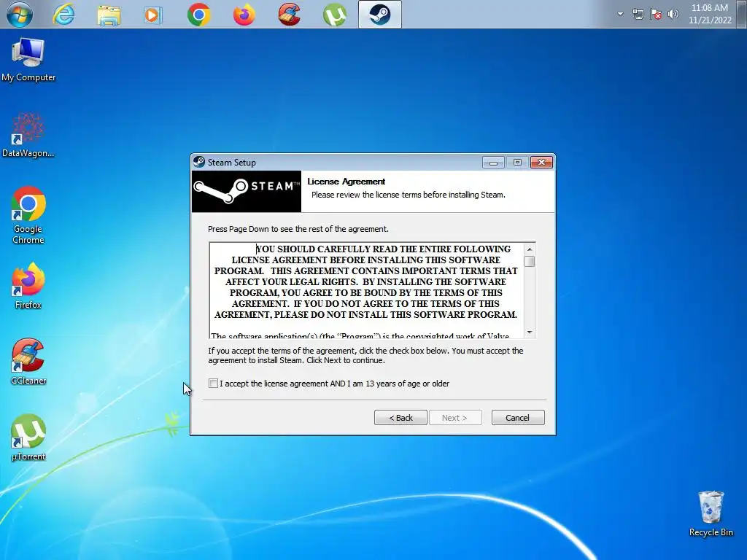Click the 'License Agreement' heading text
This screenshot has height=560, width=747.
[x=346, y=182]
